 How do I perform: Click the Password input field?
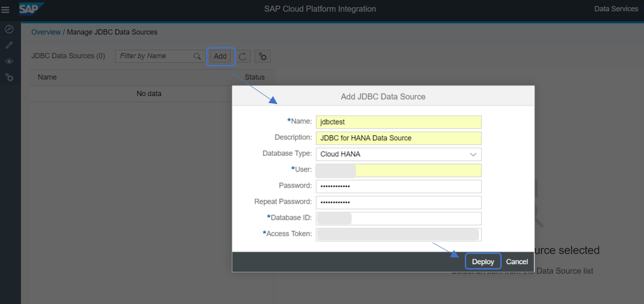coord(398,186)
